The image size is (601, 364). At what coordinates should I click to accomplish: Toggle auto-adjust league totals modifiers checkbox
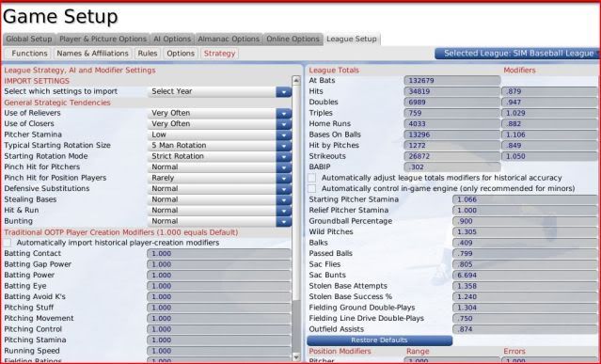pyautogui.click(x=312, y=178)
